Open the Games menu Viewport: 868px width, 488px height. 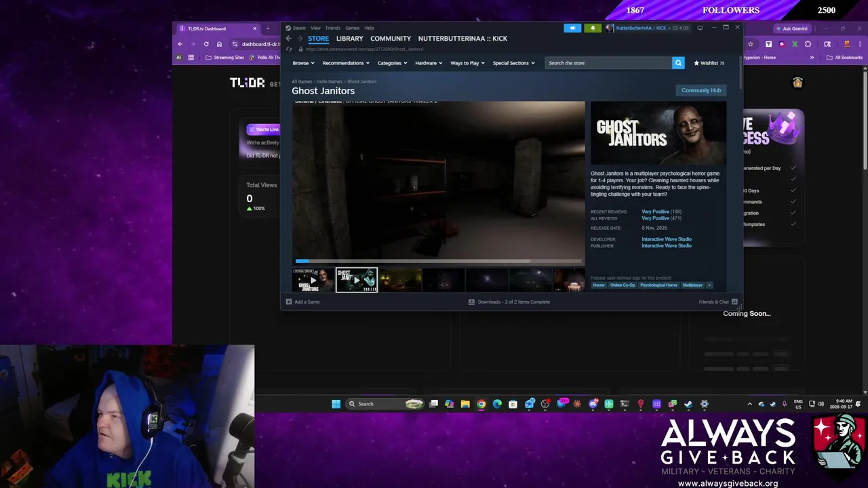(x=352, y=28)
